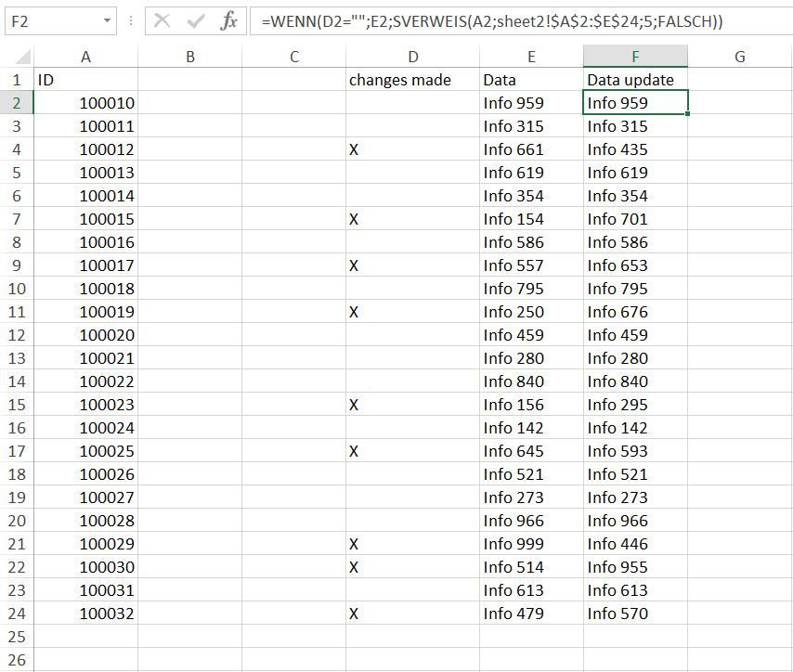Screen dimensions: 793x672
Task: Select the cell containing ID 100010
Action: point(85,103)
